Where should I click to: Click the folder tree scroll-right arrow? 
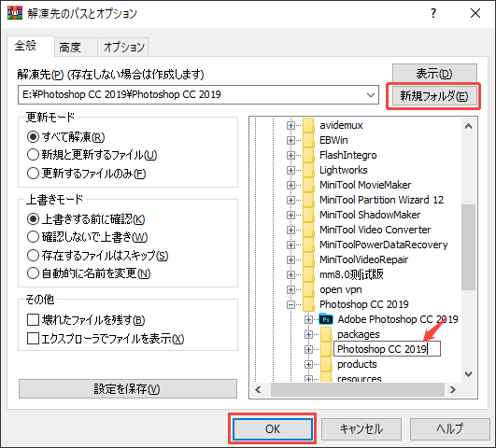click(x=453, y=389)
